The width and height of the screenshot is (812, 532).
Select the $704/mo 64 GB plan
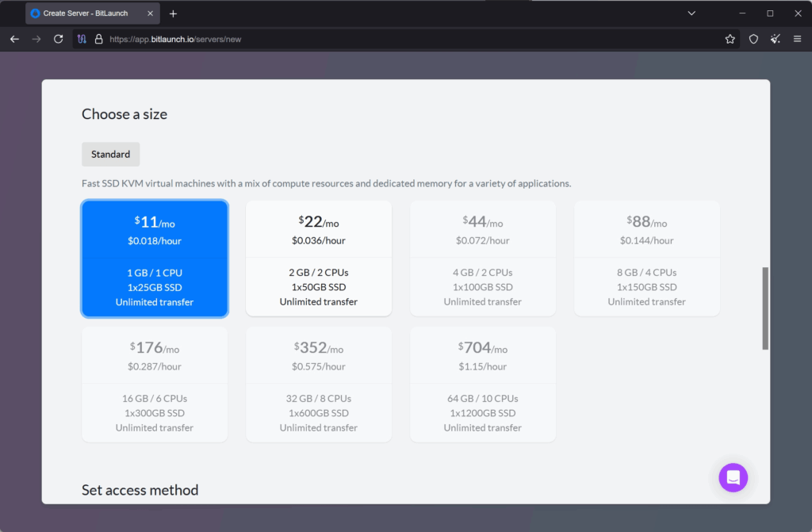(483, 385)
